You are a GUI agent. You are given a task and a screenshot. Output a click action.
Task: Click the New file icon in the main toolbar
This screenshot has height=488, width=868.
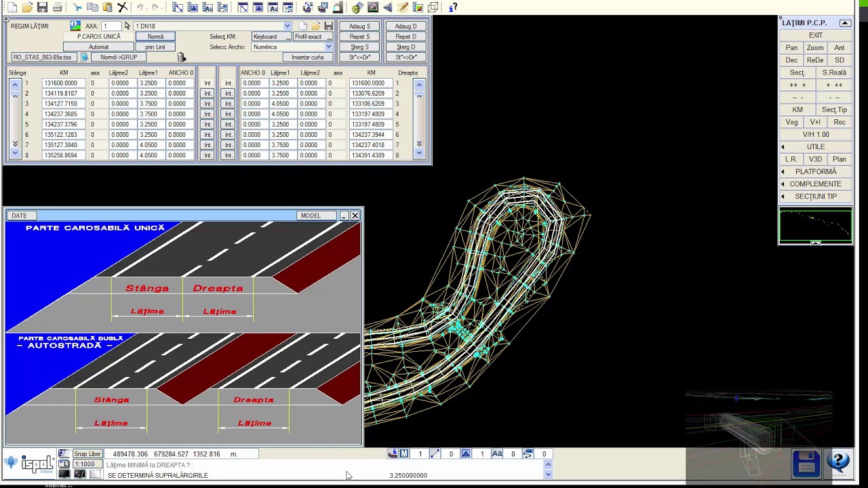[12, 7]
